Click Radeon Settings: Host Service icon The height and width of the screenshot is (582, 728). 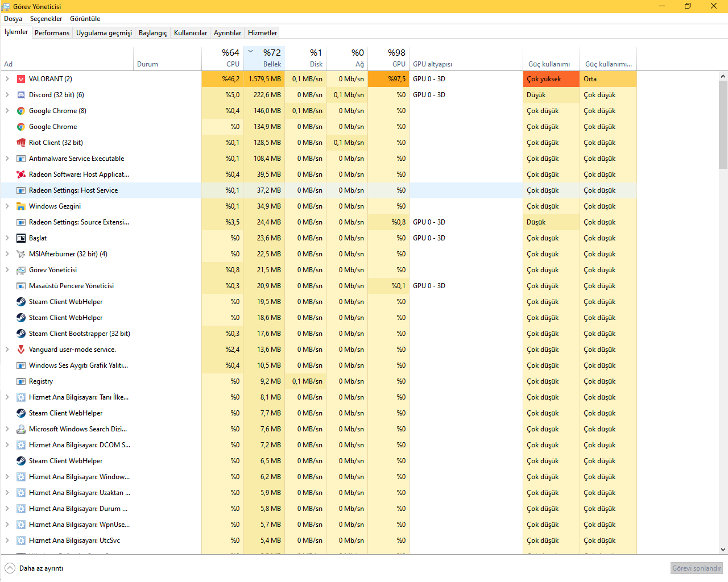point(21,190)
